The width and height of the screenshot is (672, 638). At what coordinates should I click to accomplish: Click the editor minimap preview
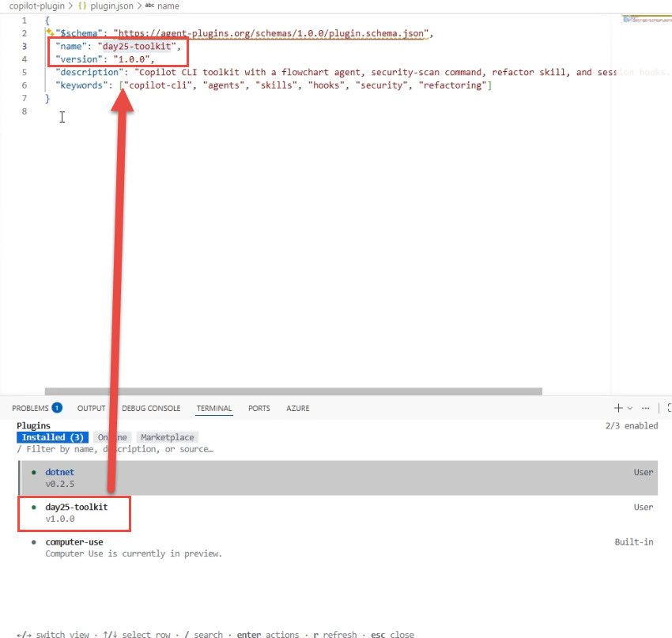(x=647, y=19)
